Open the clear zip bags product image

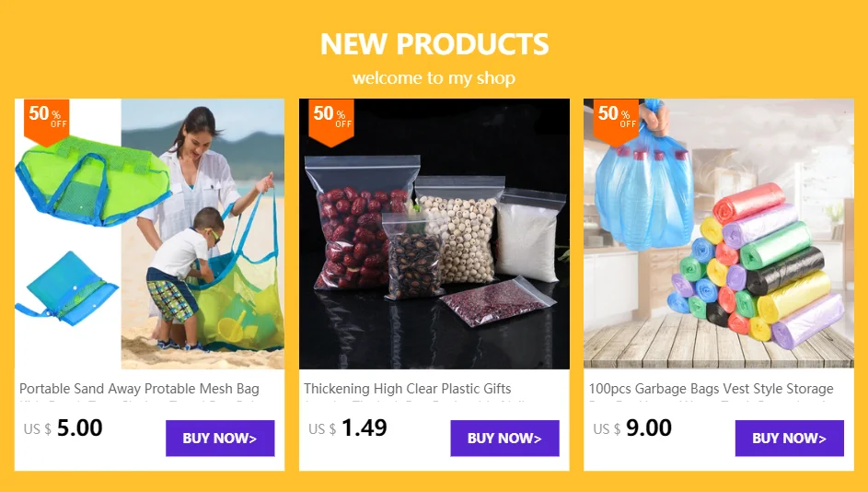click(x=434, y=234)
